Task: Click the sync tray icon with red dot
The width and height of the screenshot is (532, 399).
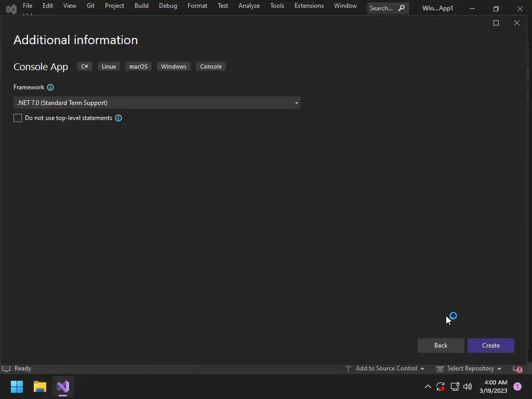Action: click(441, 387)
